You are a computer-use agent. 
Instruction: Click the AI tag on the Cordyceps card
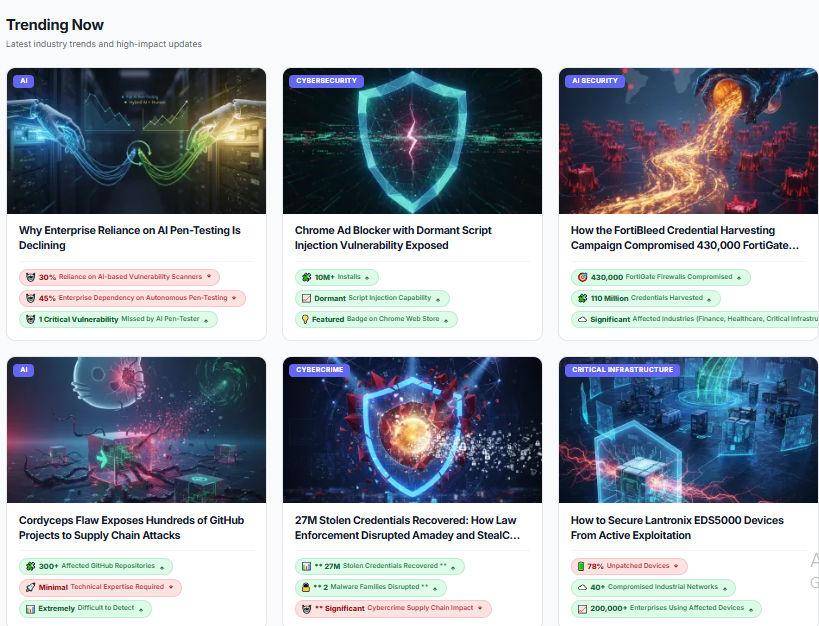coord(24,370)
